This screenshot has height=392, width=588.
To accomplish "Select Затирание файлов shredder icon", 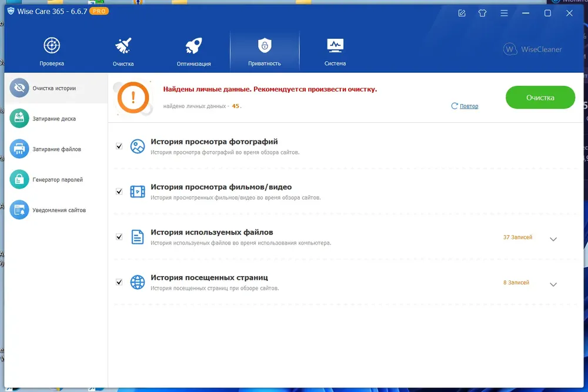I will (19, 149).
